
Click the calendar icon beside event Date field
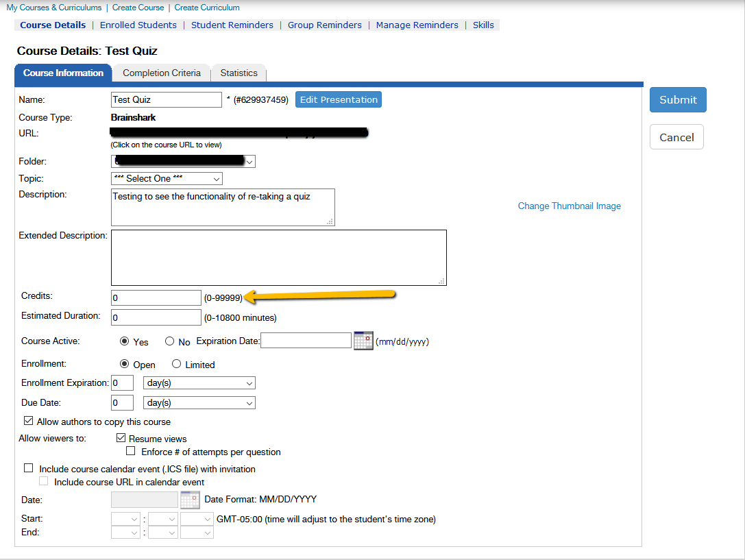(x=190, y=500)
